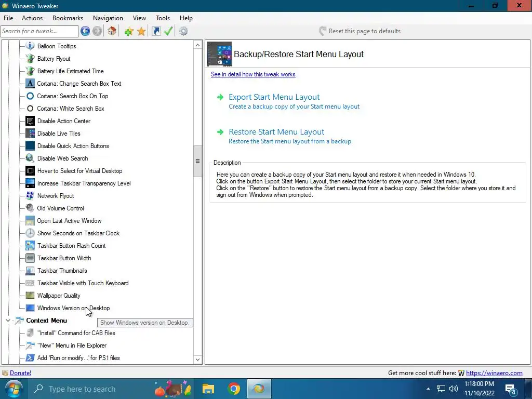Click the Search for a tweak field

[39, 31]
